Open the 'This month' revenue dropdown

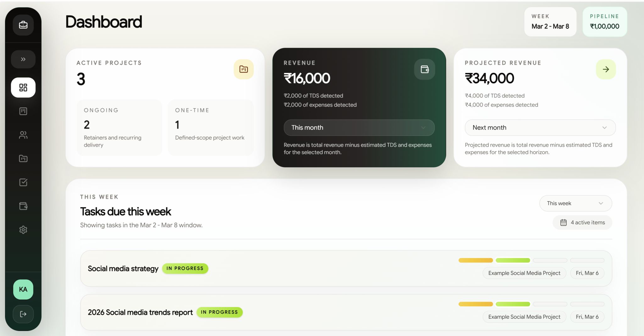359,128
